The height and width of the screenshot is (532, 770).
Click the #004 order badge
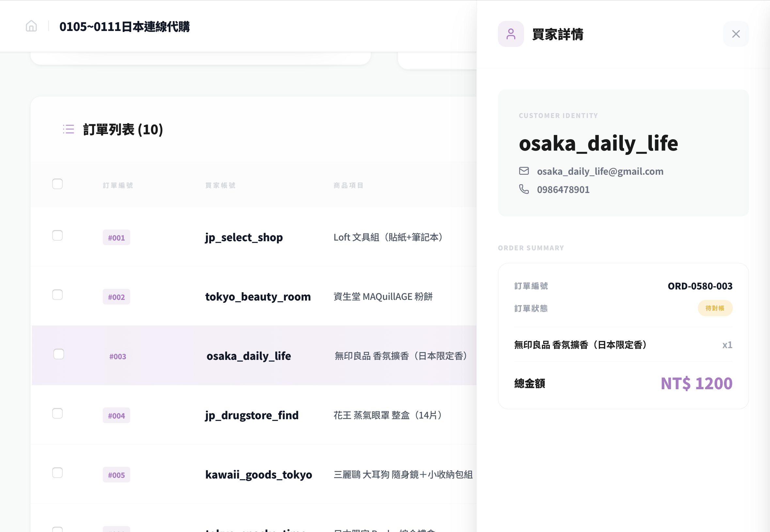[116, 415]
